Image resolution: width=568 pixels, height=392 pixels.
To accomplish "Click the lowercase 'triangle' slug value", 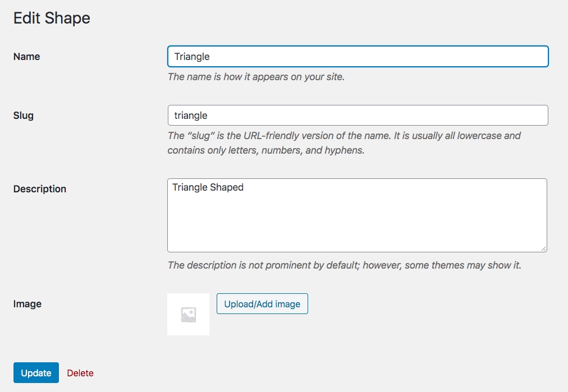I will pos(191,116).
